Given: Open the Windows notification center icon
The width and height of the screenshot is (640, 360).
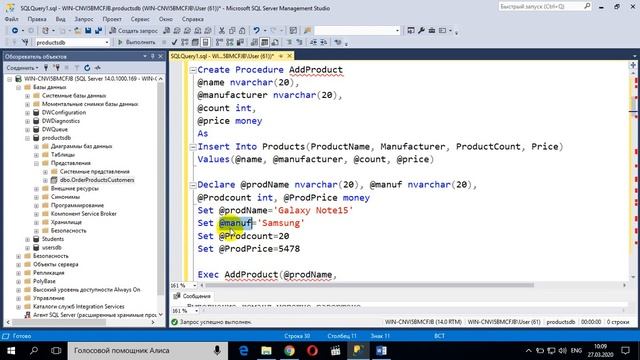Looking at the screenshot, I should tap(625, 351).
